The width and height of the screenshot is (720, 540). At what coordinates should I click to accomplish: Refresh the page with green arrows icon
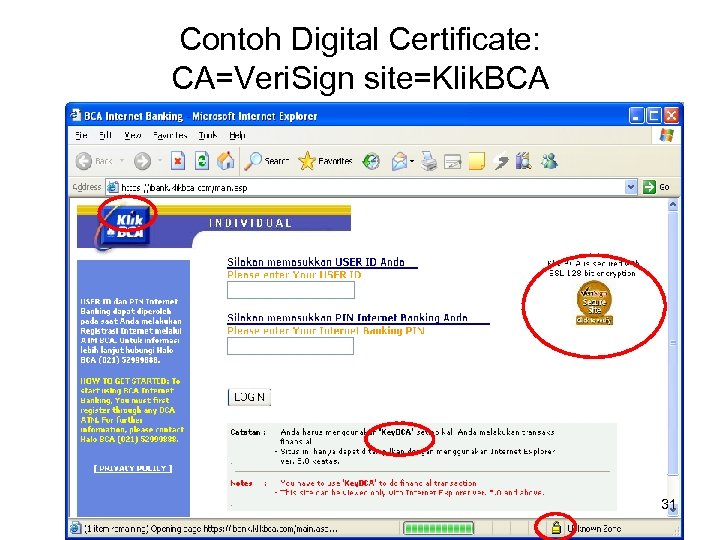(x=202, y=161)
